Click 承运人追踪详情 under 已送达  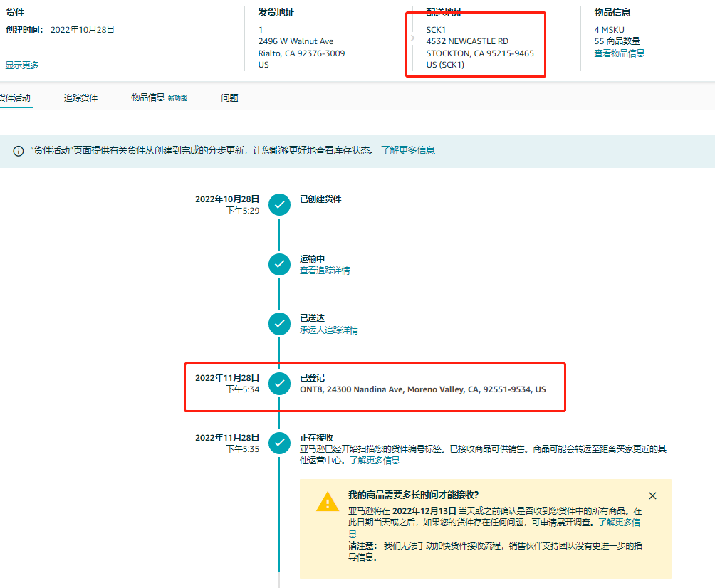click(x=328, y=330)
